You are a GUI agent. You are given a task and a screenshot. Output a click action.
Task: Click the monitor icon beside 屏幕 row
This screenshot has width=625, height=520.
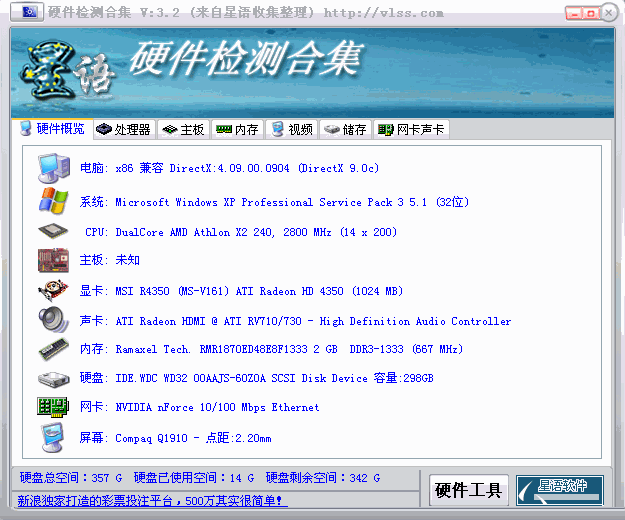pyautogui.click(x=53, y=438)
